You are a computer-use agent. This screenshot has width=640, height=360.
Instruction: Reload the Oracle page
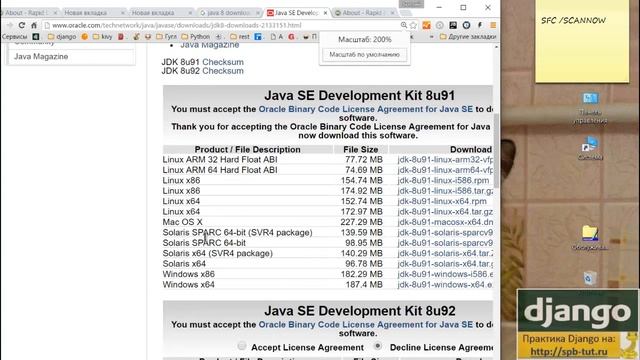click(22, 25)
